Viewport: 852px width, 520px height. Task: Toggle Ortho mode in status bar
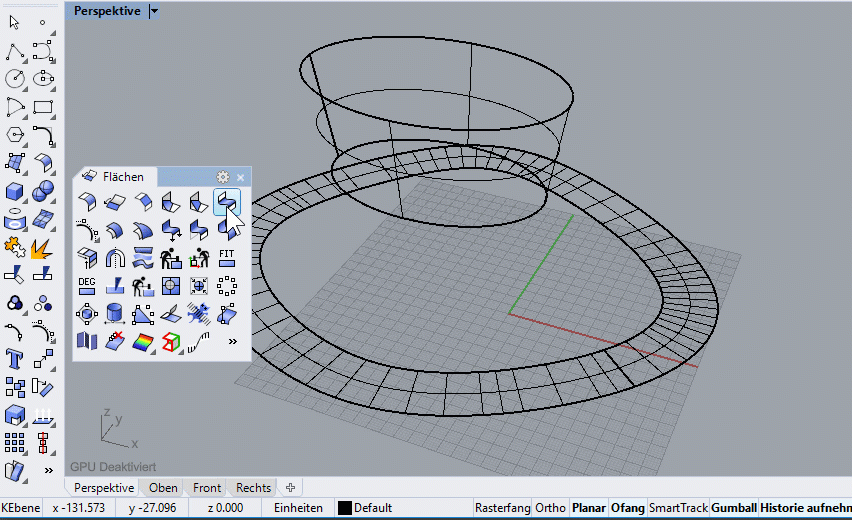pos(550,508)
